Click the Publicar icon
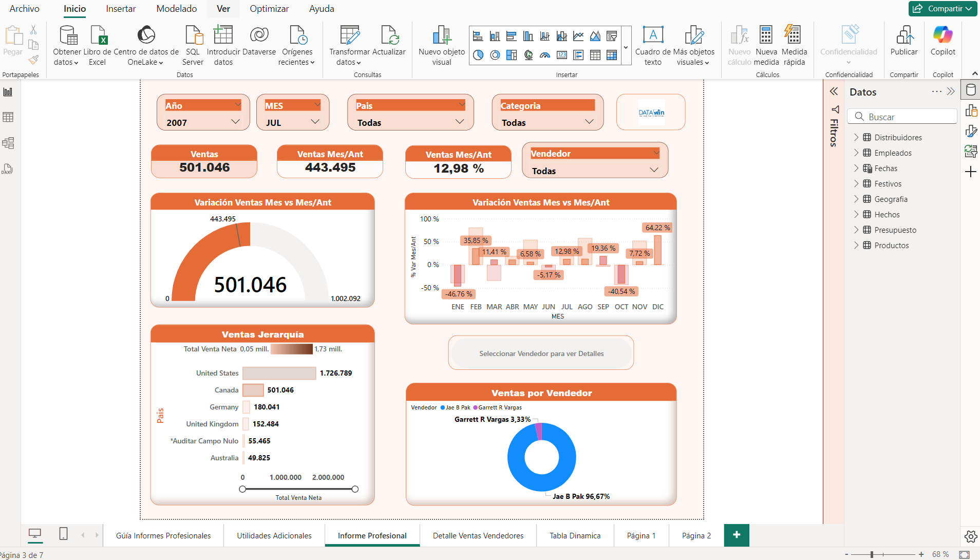Viewport: 980px width, 560px height. coord(904,35)
